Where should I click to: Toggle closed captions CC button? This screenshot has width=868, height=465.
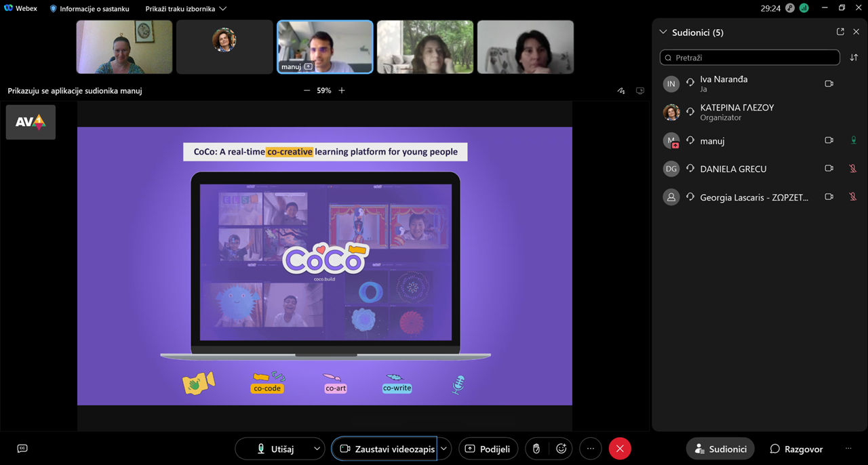[x=22, y=449]
